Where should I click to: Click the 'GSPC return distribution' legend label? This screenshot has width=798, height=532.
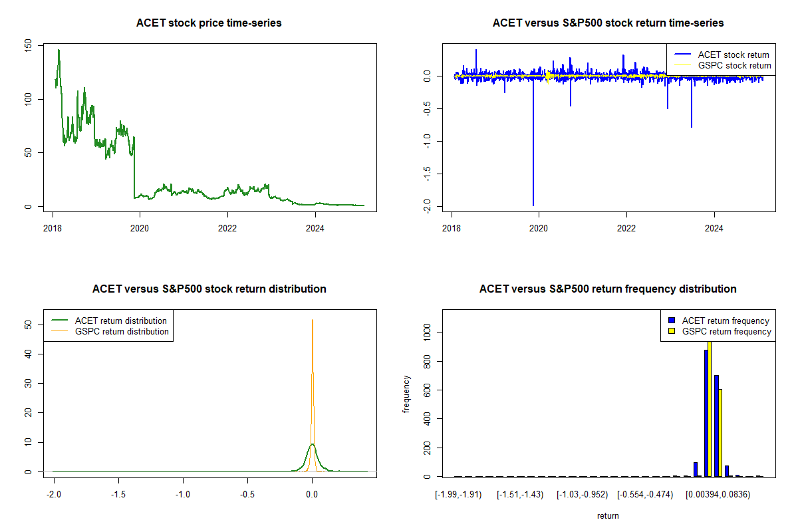pyautogui.click(x=122, y=331)
